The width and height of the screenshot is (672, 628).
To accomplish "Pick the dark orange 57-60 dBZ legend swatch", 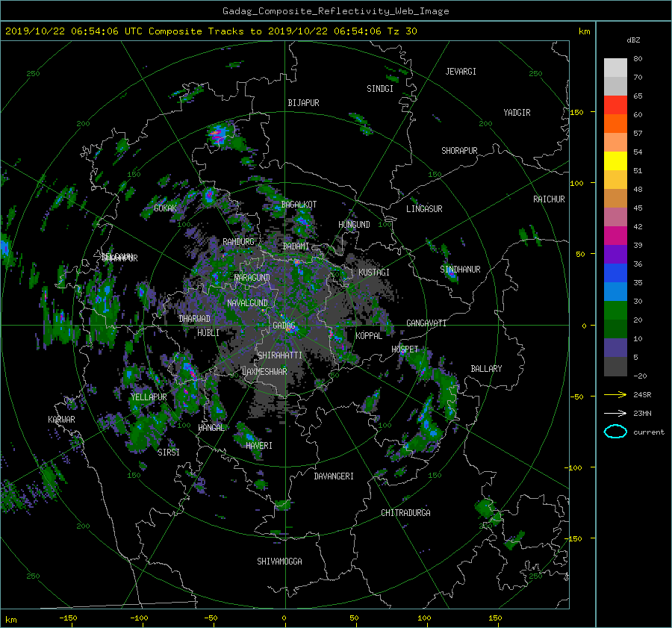I will (615, 123).
